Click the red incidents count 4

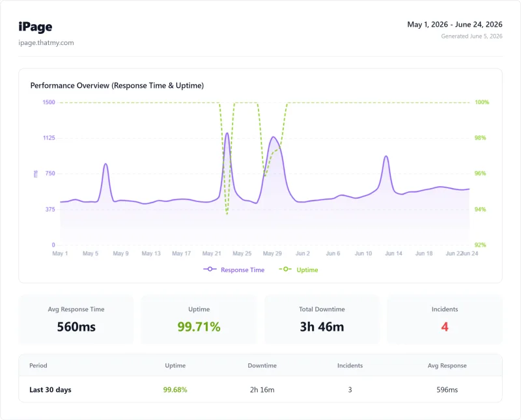445,327
